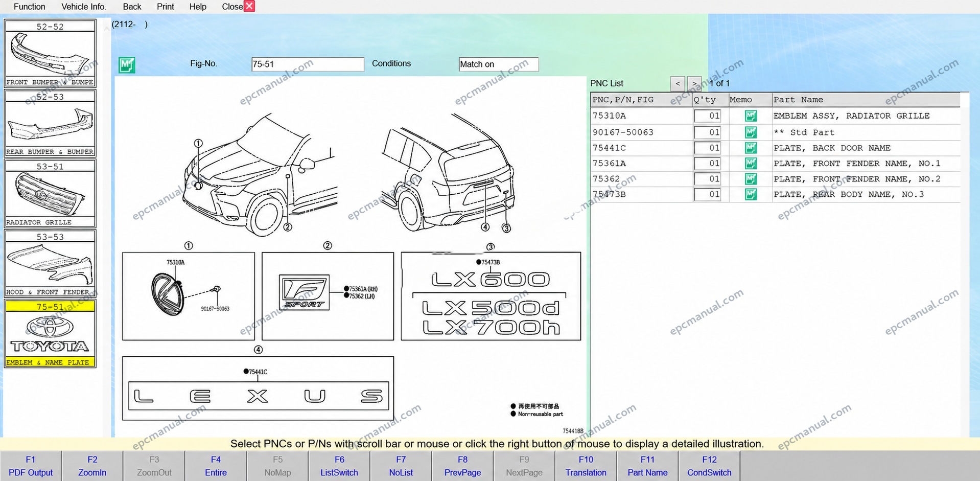The width and height of the screenshot is (980, 481).
Task: Click the Part Name column header
Action: click(x=867, y=100)
